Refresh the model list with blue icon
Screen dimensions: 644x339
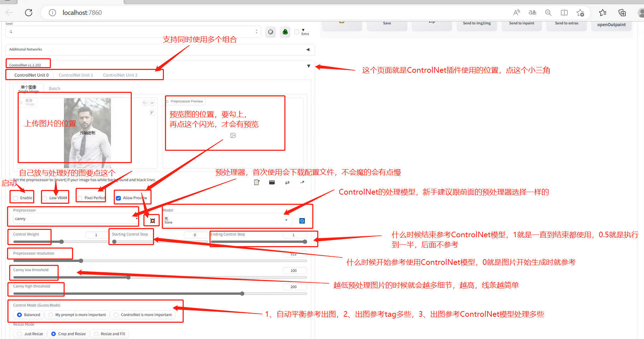[x=302, y=221]
